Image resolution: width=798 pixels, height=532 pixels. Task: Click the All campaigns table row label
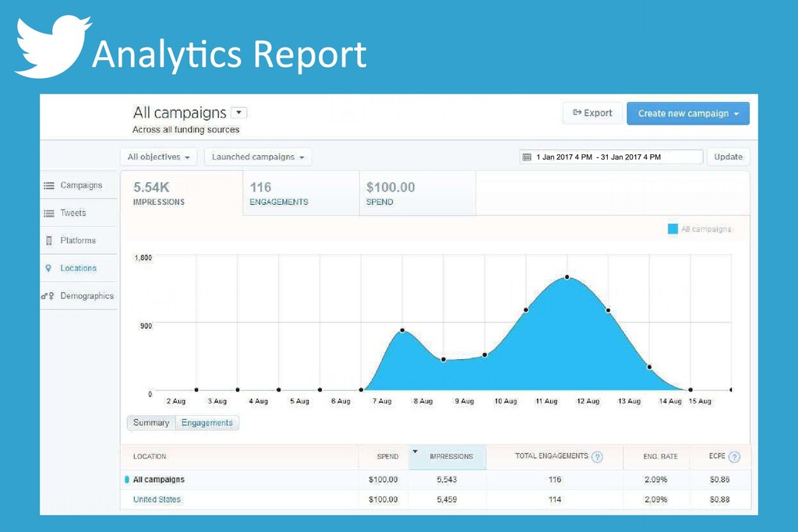tap(159, 479)
